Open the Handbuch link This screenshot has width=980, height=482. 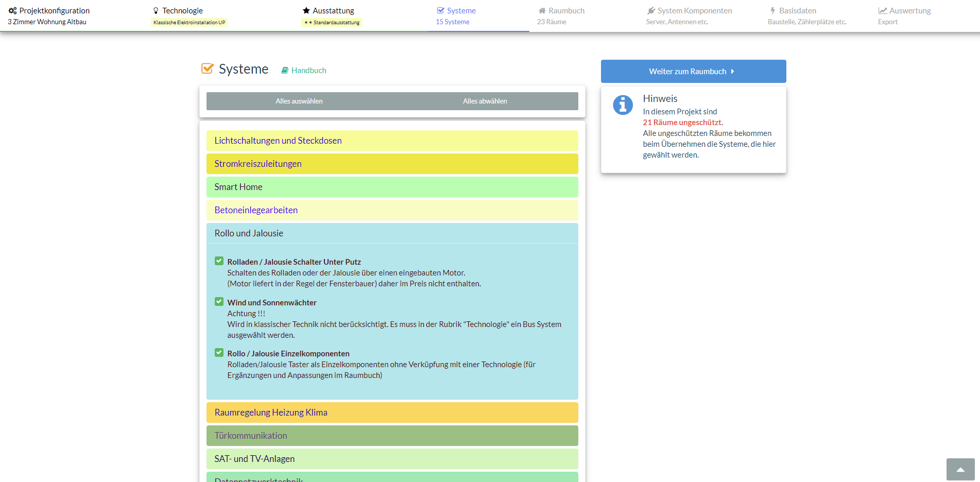point(308,71)
